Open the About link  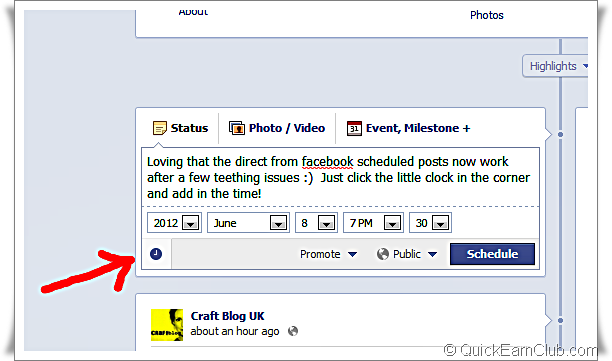[x=193, y=12]
